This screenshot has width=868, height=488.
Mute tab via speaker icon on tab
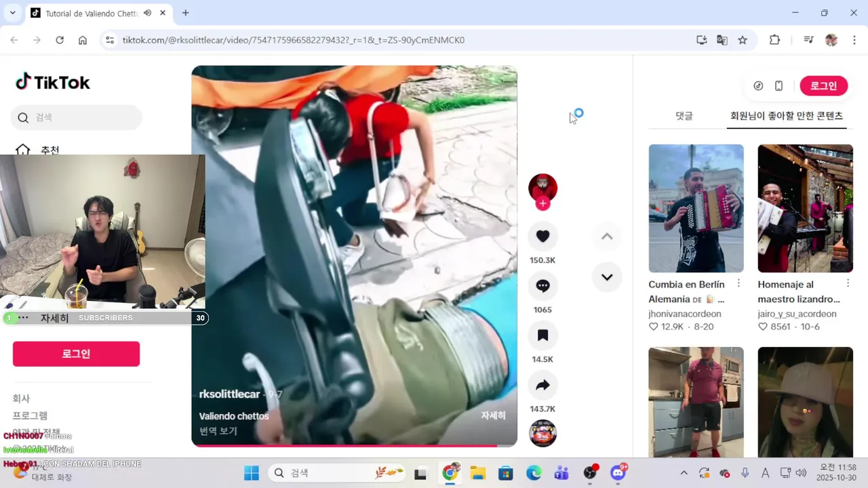pos(147,13)
